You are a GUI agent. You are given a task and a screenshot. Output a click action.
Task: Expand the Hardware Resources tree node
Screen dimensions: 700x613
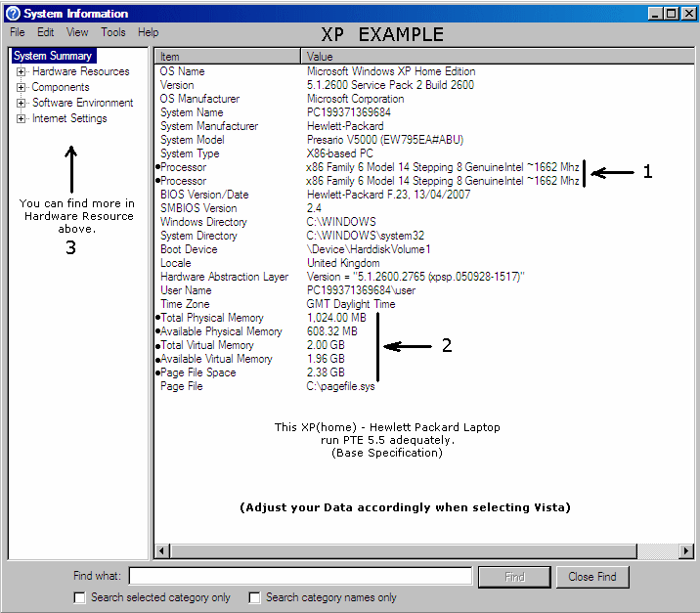tap(22, 72)
